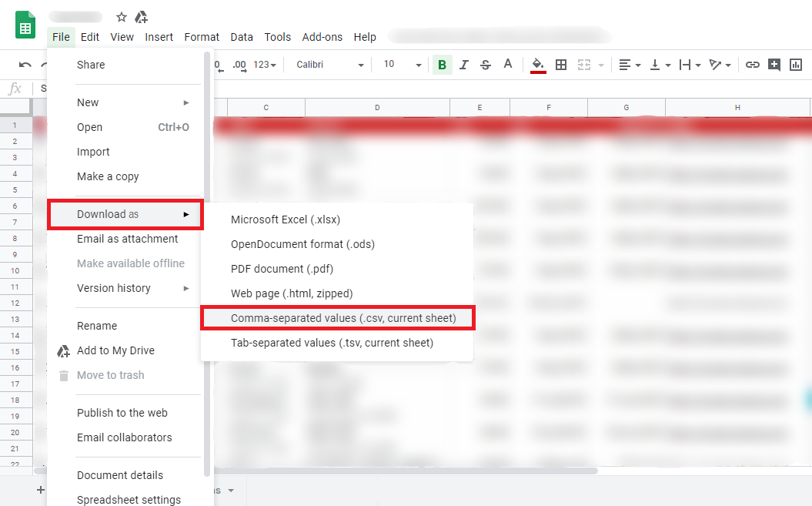The height and width of the screenshot is (506, 812).
Task: Apply strikethrough formatting
Action: [485, 65]
